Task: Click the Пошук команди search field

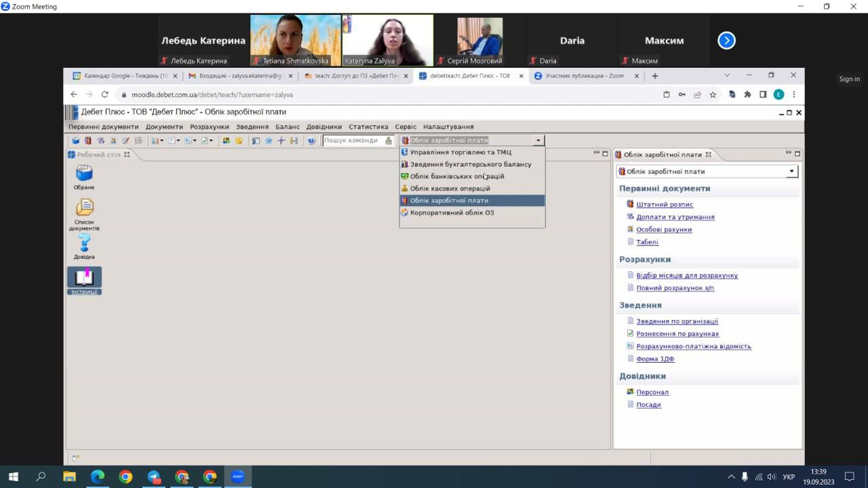Action: (353, 141)
